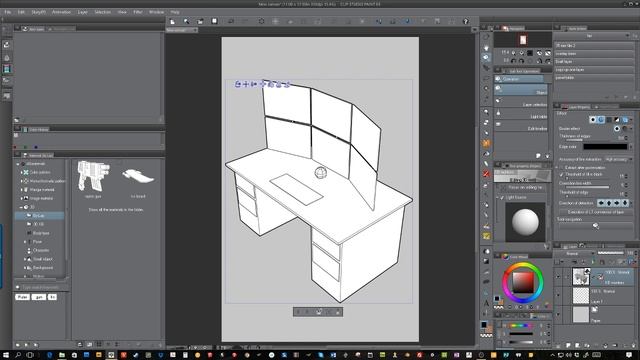Click Execution of LT conversion of layer button
The height and width of the screenshot is (360, 640).
coord(596,212)
